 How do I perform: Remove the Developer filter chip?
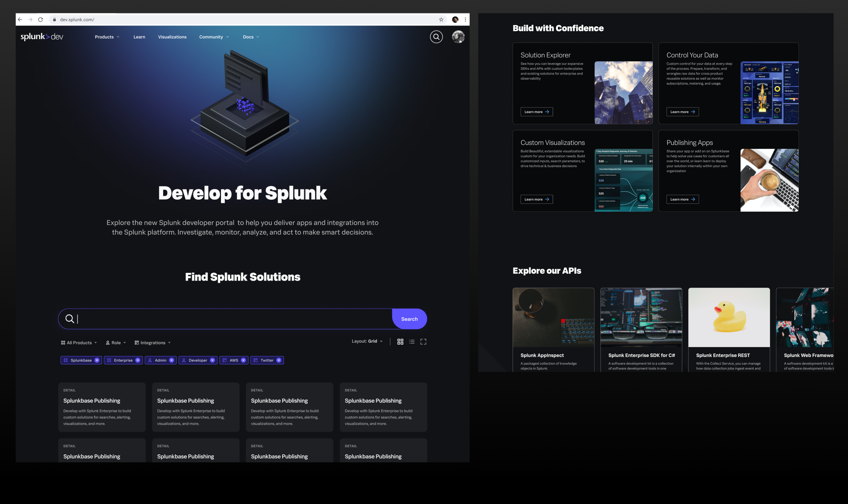212,360
